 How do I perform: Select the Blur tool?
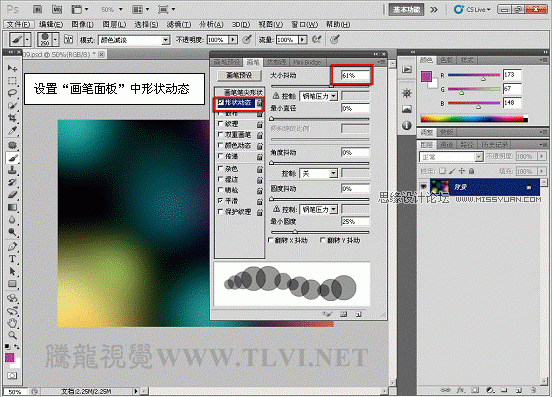click(12, 220)
